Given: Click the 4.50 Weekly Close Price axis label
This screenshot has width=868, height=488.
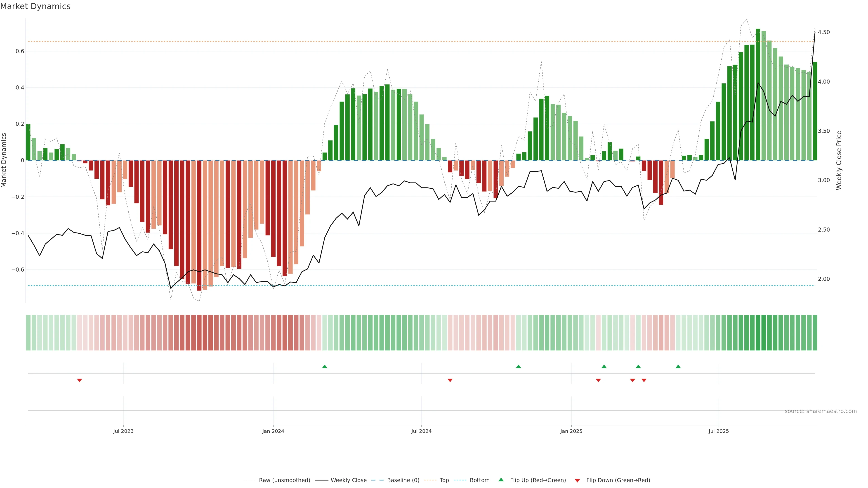Looking at the screenshot, I should [823, 32].
